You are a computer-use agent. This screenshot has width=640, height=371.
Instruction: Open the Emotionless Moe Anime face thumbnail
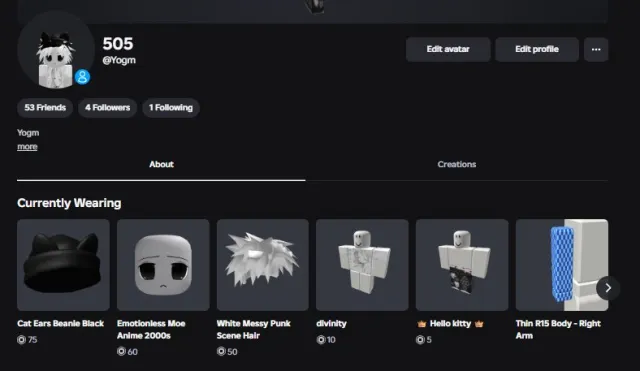click(x=163, y=265)
